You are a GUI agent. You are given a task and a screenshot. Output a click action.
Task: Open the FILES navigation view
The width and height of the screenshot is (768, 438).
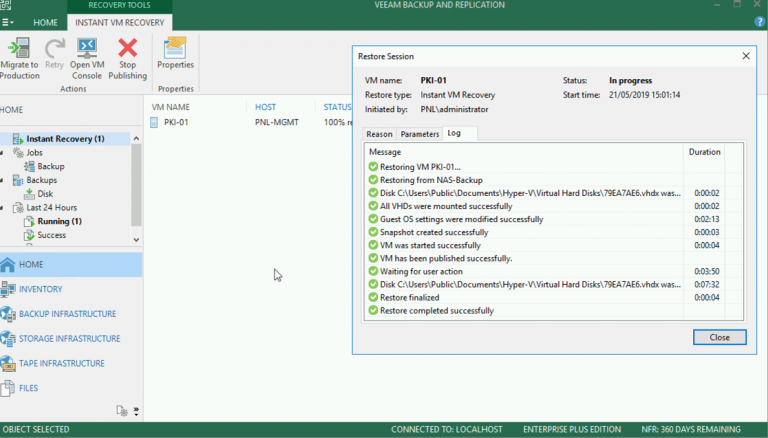tap(71, 388)
